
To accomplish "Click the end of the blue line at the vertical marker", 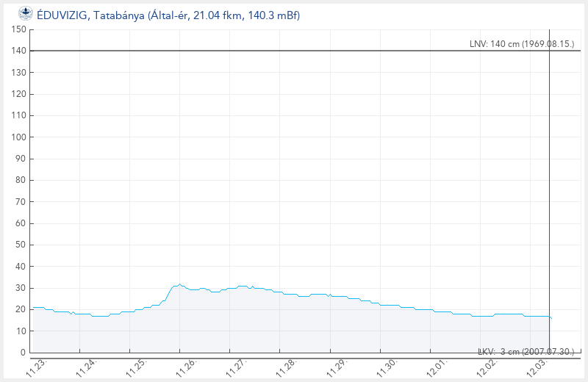I will pyautogui.click(x=550, y=318).
